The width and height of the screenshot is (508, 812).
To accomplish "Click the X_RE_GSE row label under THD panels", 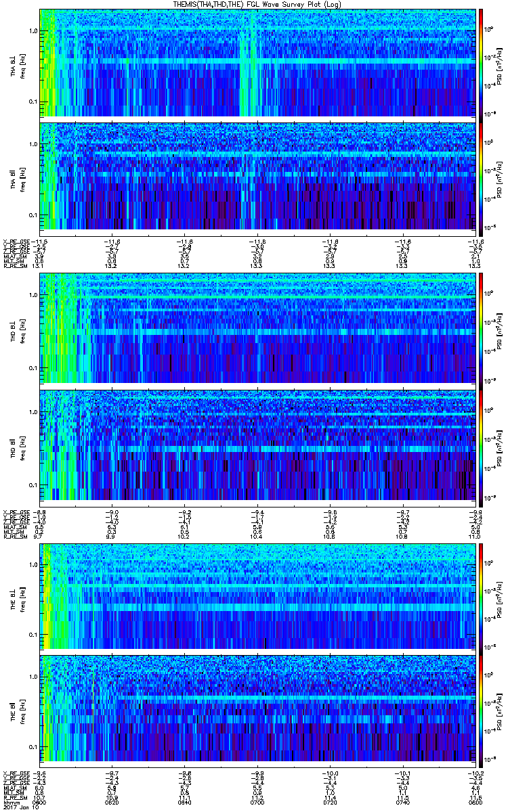I will (x=16, y=512).
